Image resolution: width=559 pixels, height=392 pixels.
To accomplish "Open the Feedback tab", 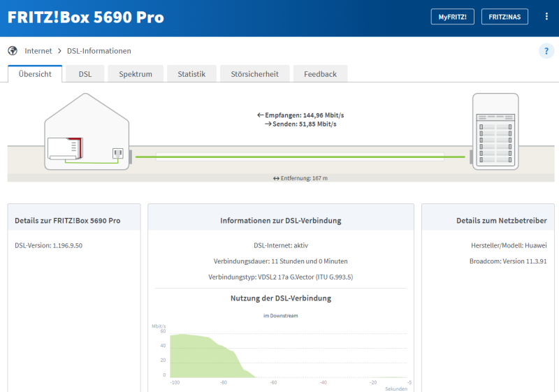I will coord(320,74).
